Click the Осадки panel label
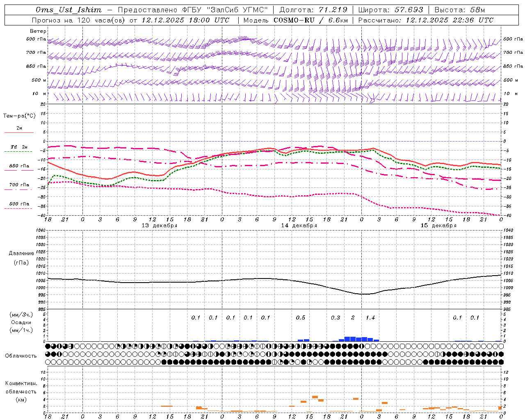 pos(21,322)
